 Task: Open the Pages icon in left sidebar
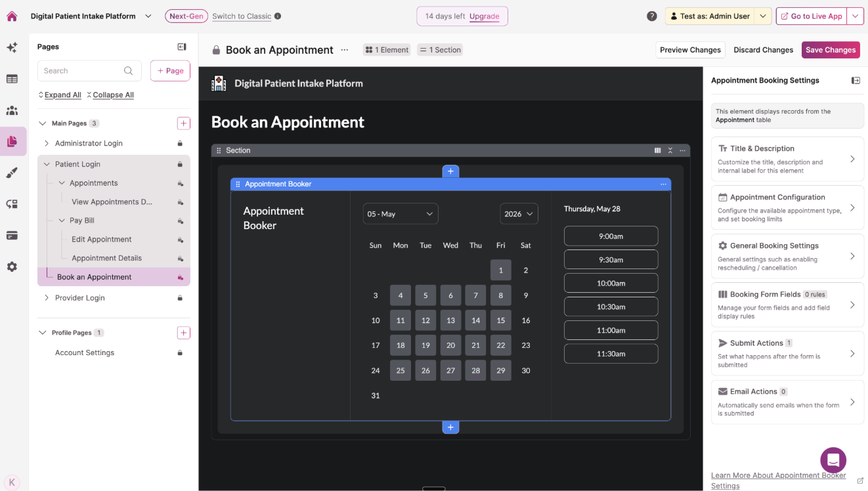(12, 141)
